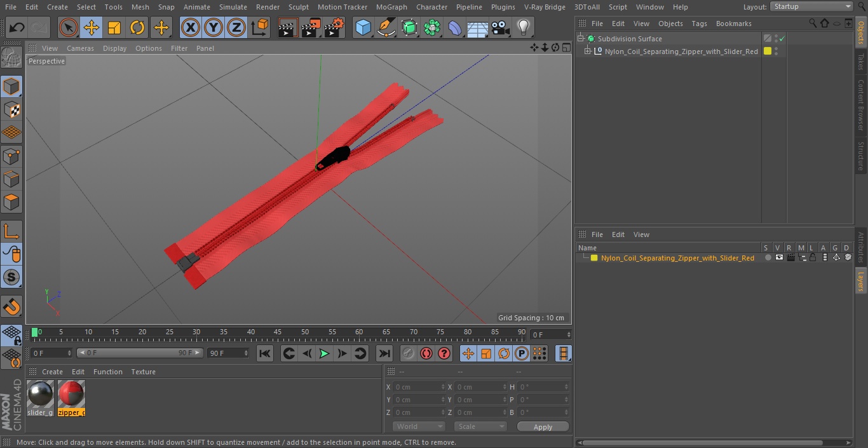This screenshot has height=448, width=868.
Task: Switch to Model mode cube icon
Action: [x=11, y=86]
